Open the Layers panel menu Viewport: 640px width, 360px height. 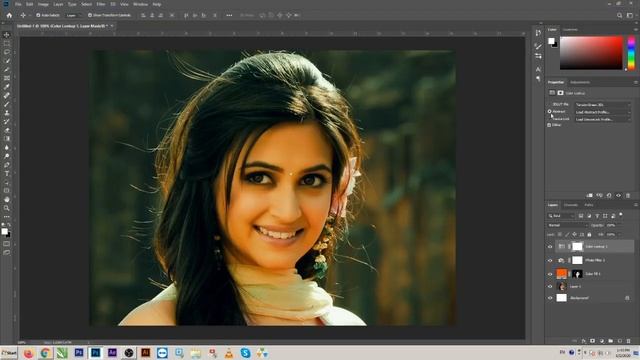pos(636,205)
